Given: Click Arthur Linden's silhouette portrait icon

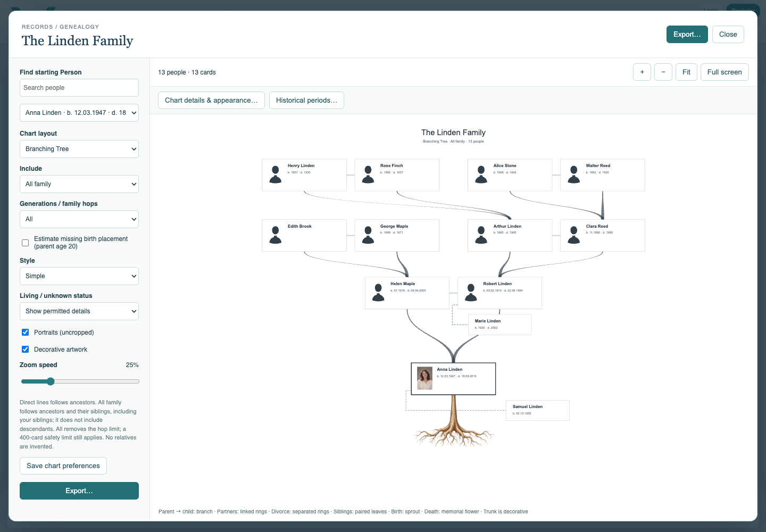Looking at the screenshot, I should click(x=481, y=235).
